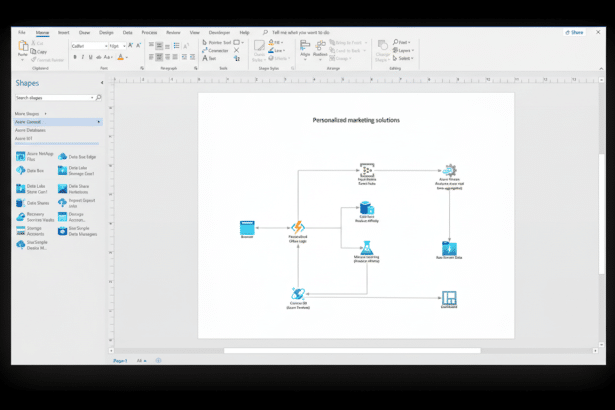Screen dimensions: 615x410
Task: Click the shapes search magnifier icon
Action: pos(99,97)
